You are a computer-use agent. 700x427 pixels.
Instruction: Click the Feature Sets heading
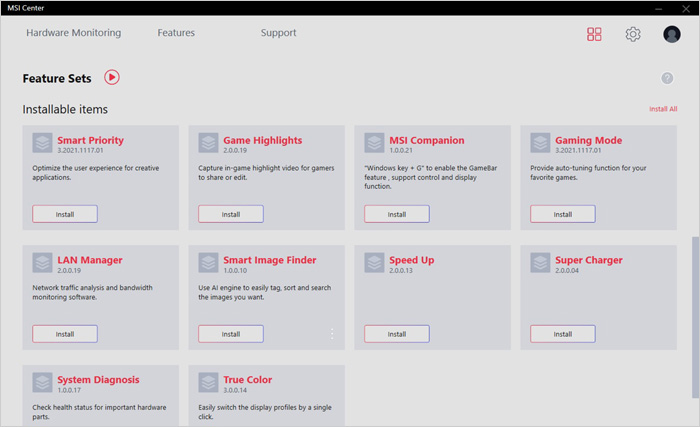pos(57,79)
